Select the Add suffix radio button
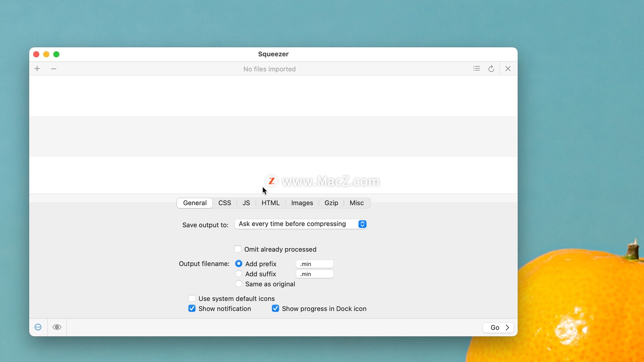The image size is (644, 362). 239,274
